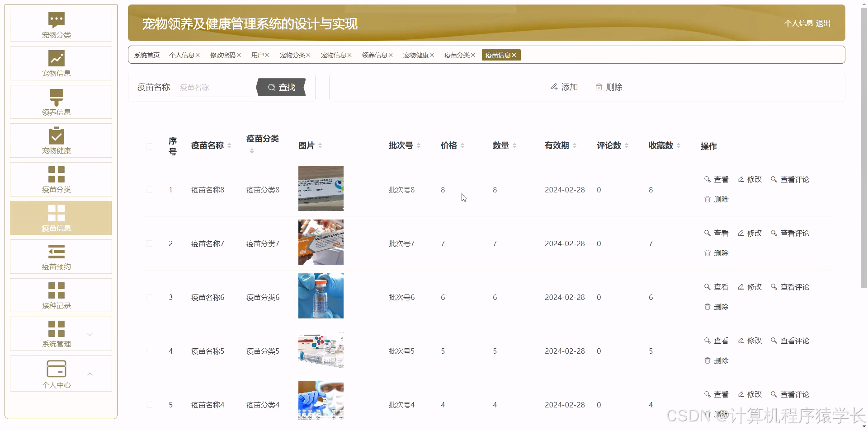
Task: Click 退出 logout link in header
Action: tap(823, 23)
